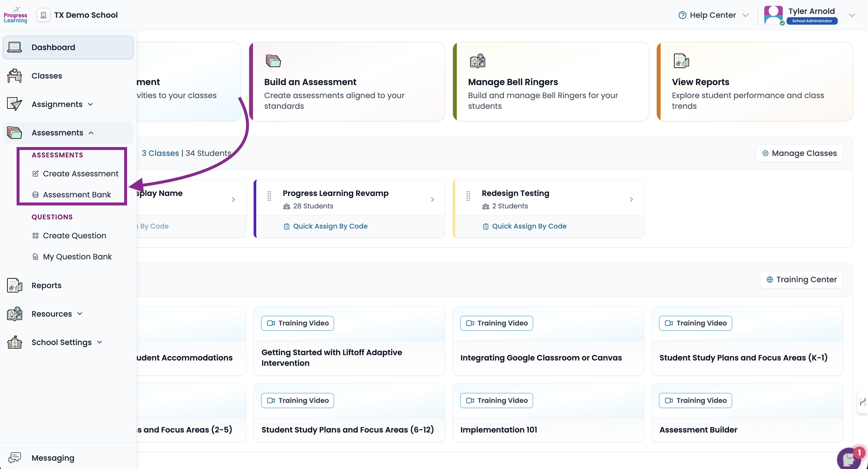Click the arrow on the Display Name class card
868x469 pixels.
coord(233,200)
